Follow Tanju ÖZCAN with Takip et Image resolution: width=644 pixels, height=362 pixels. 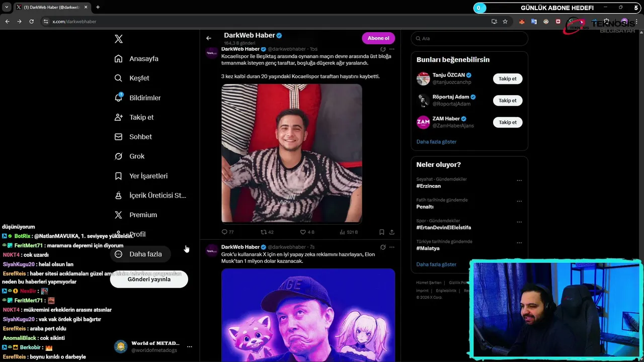508,79
